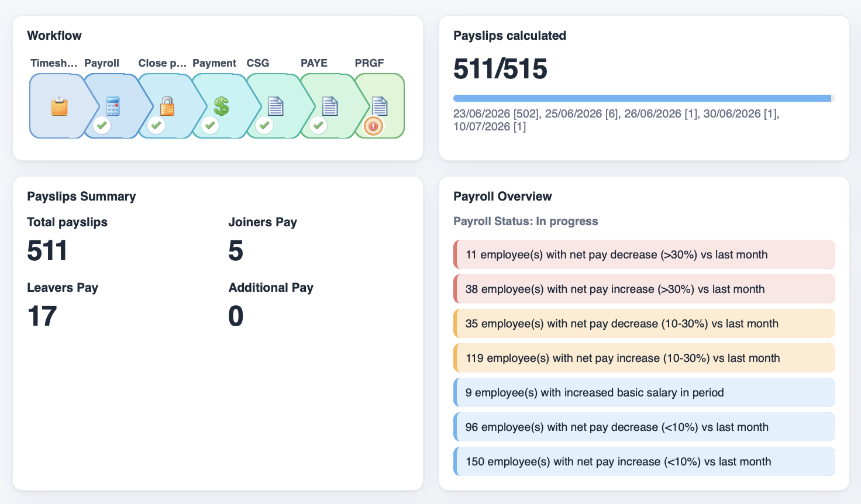This screenshot has width=861, height=504.
Task: Click the Leavers Pay label
Action: (63, 288)
